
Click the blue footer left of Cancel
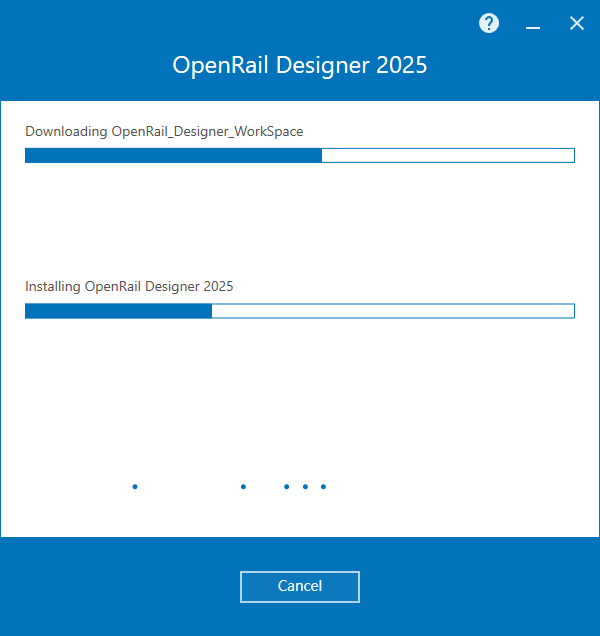click(120, 586)
